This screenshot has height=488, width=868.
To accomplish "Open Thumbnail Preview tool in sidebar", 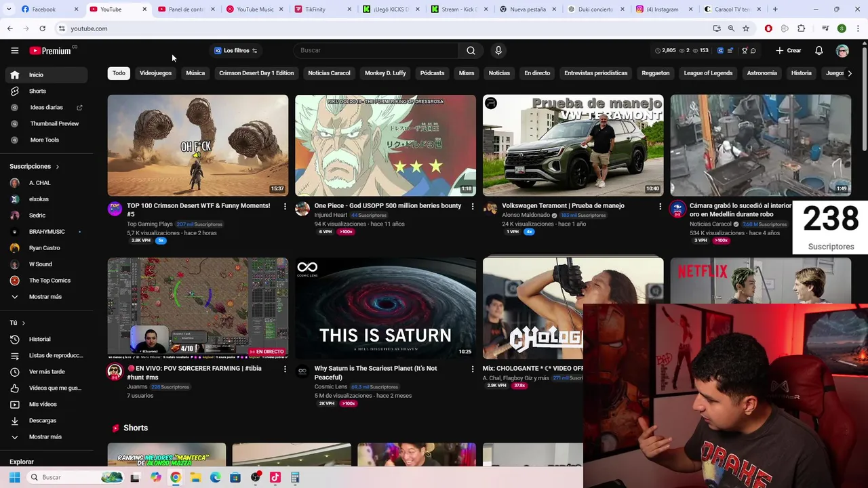I will 46,123.
